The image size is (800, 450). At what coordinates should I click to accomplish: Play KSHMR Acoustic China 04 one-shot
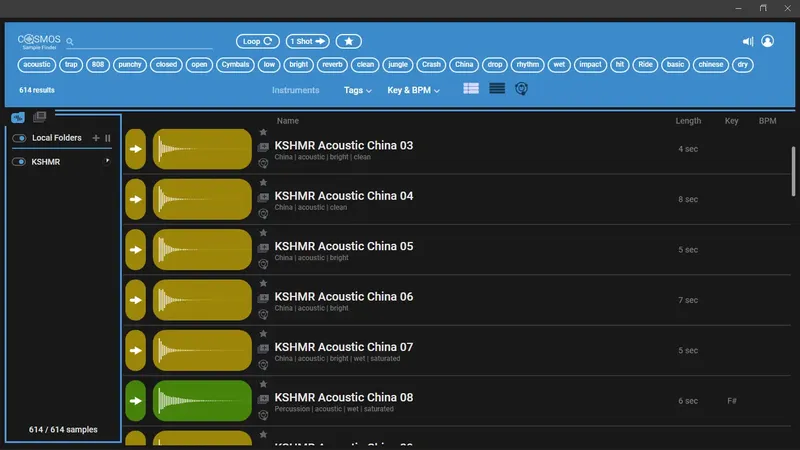tap(136, 199)
